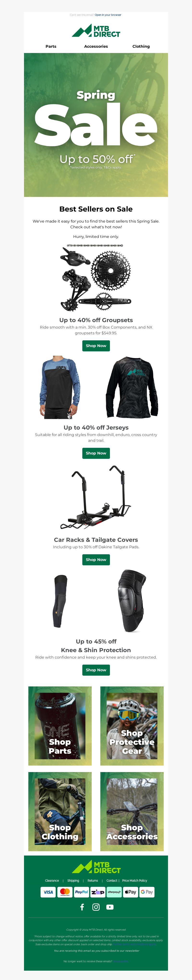Click the MTB Direct header logo
Viewport: 192px width, 980px height.
point(96,31)
